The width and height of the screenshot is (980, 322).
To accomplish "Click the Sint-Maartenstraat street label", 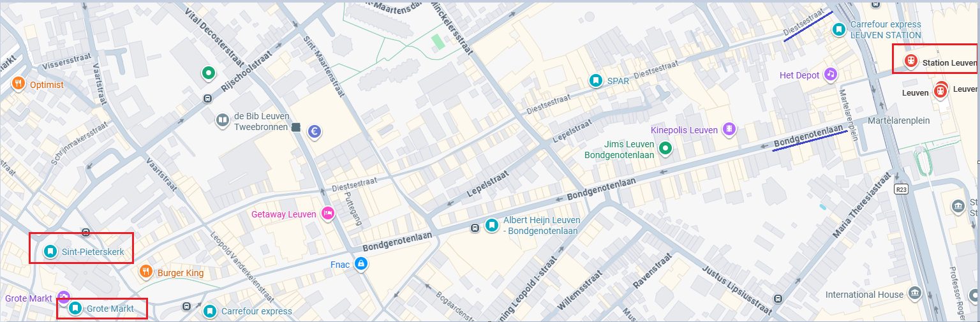I will (x=323, y=66).
